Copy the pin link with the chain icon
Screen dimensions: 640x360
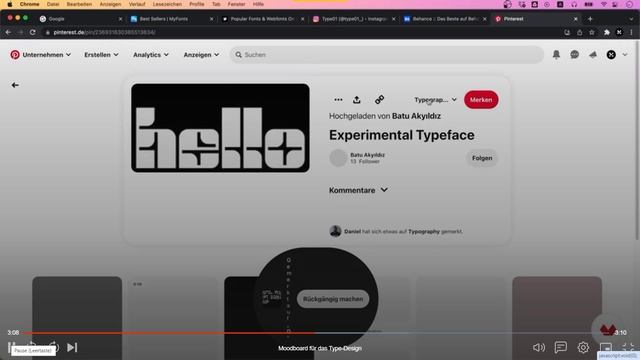click(x=380, y=100)
